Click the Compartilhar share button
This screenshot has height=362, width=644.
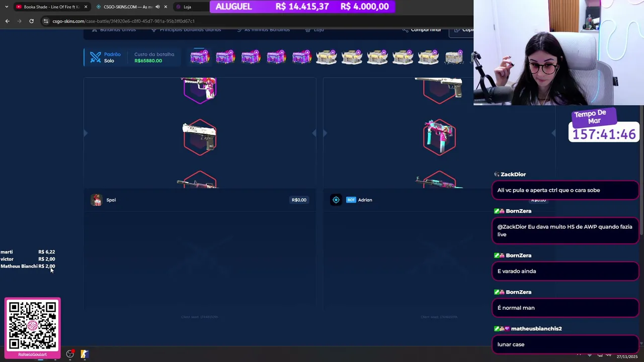tap(422, 30)
